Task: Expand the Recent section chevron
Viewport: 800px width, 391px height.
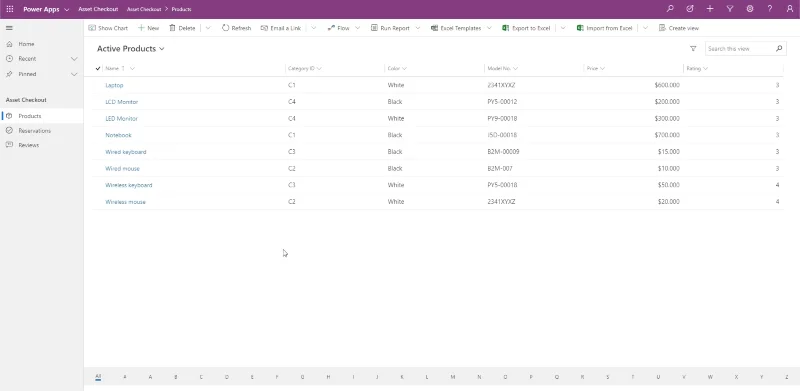Action: point(74,59)
